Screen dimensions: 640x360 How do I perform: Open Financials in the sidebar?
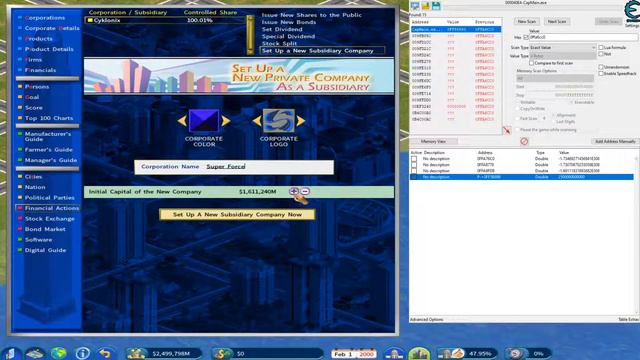[40, 70]
